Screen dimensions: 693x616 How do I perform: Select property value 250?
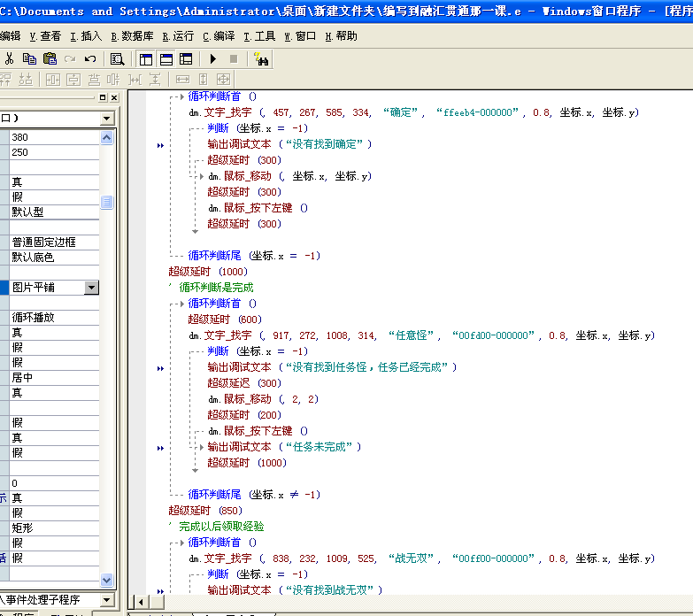54,152
